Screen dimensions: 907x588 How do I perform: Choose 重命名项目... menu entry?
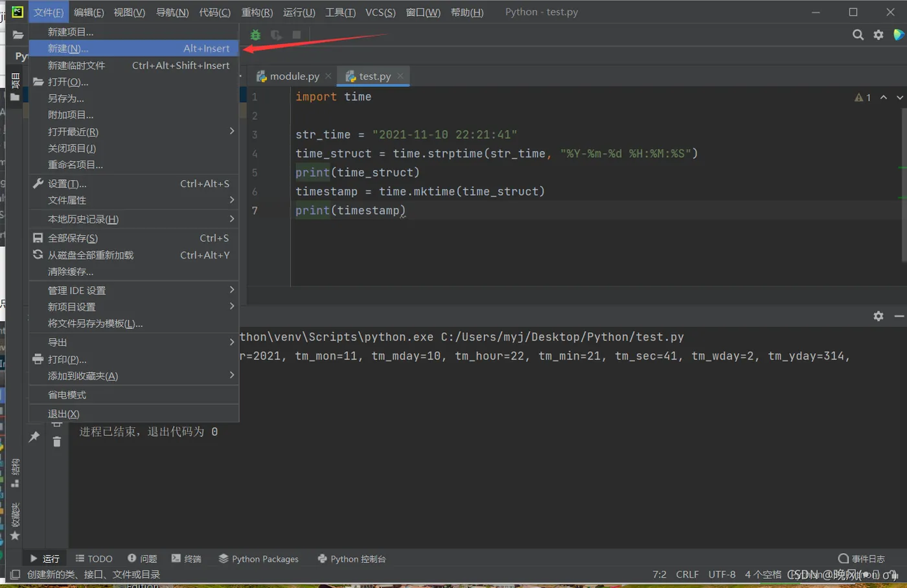134,164
